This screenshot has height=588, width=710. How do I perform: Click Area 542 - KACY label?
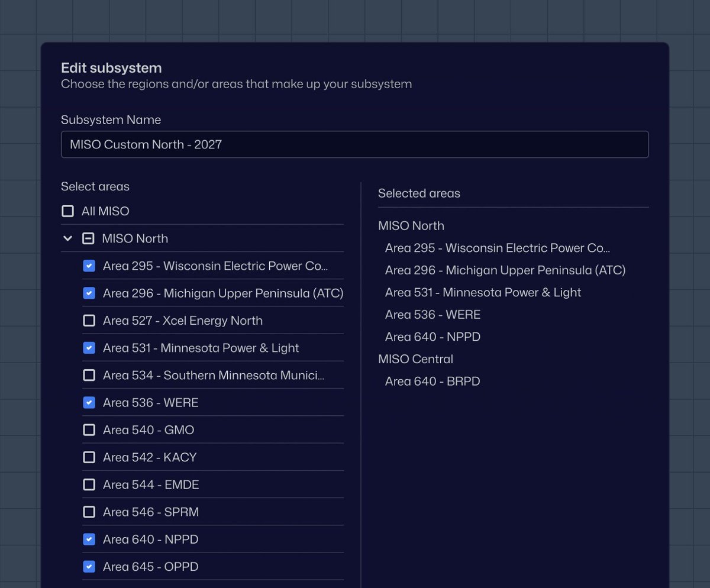click(150, 457)
